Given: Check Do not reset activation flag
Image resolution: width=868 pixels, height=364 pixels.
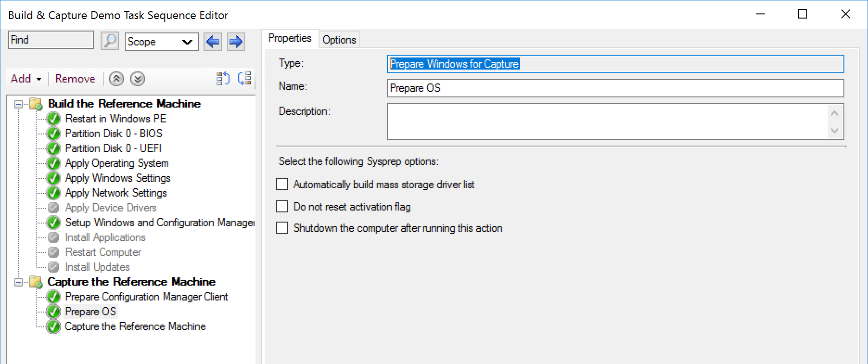Looking at the screenshot, I should (282, 206).
